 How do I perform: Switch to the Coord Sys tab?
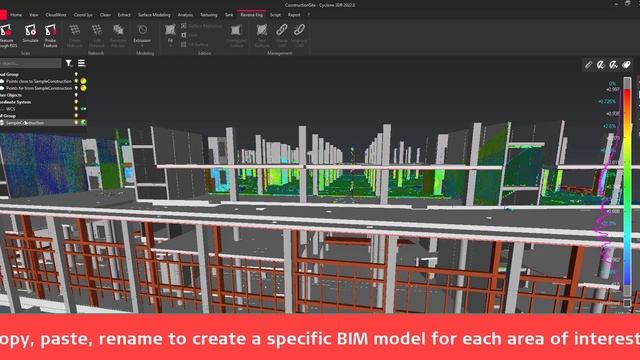[83, 15]
